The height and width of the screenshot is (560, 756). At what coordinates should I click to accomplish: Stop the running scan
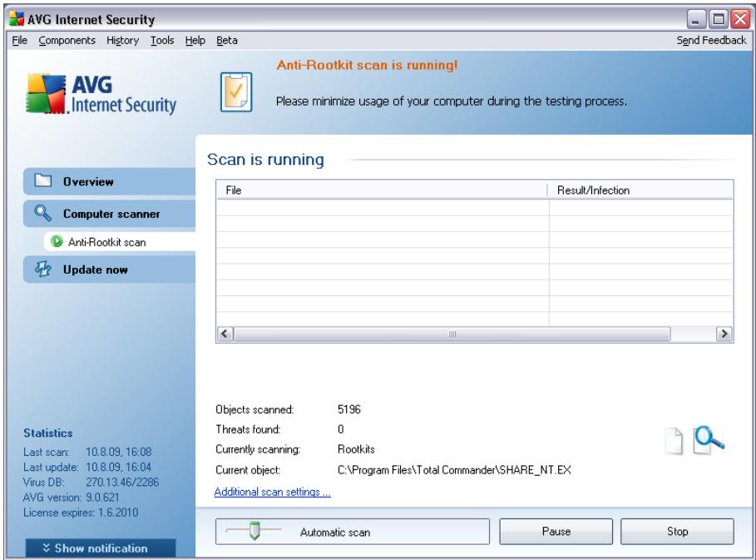(677, 532)
